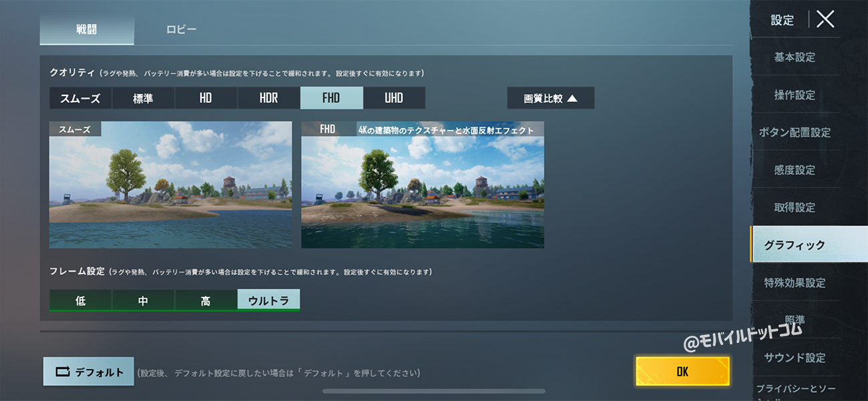The image size is (868, 401).
Task: Open 特殊効果設定 in the sidebar
Action: 795,283
